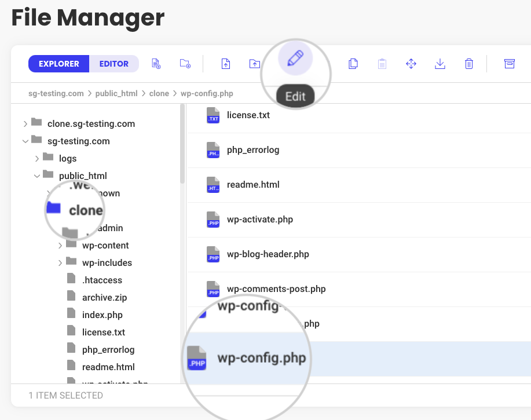Click wp-config.php in breadcrumb
The height and width of the screenshot is (420, 531).
(x=207, y=93)
